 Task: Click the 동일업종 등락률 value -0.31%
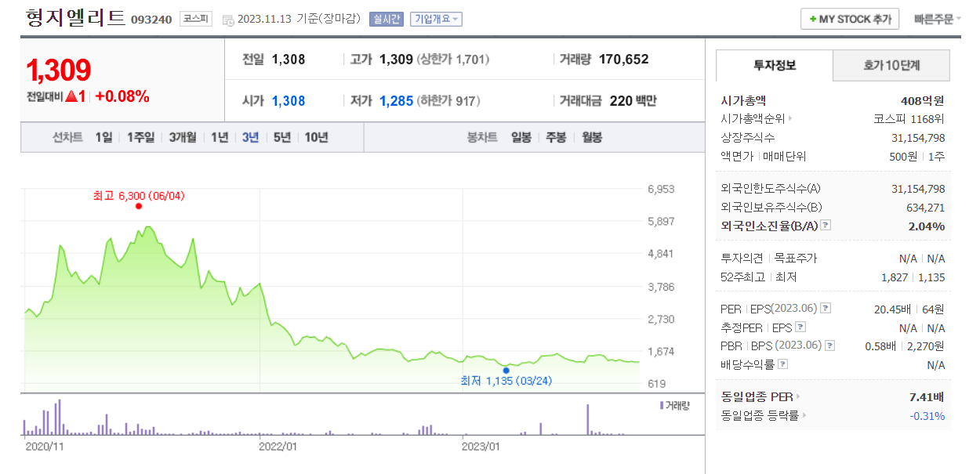tap(927, 416)
